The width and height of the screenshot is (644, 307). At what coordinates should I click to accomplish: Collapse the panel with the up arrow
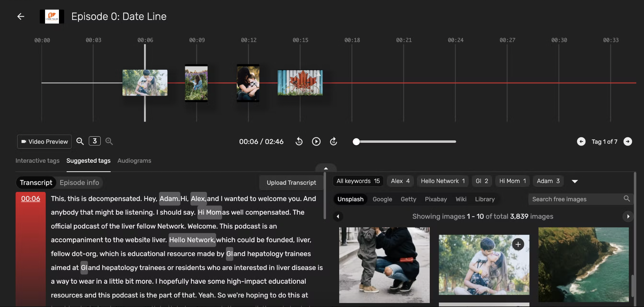(326, 168)
